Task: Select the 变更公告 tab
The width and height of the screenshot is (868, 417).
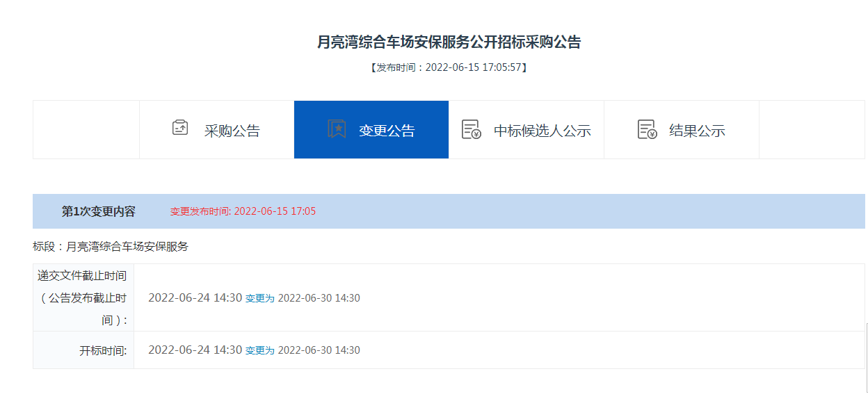Action: [371, 129]
